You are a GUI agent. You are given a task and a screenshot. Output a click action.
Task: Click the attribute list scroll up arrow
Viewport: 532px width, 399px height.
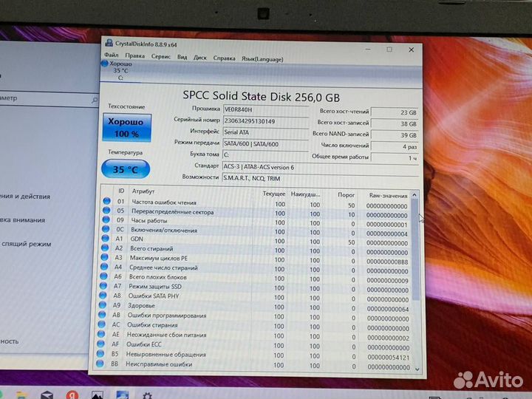tap(415, 195)
